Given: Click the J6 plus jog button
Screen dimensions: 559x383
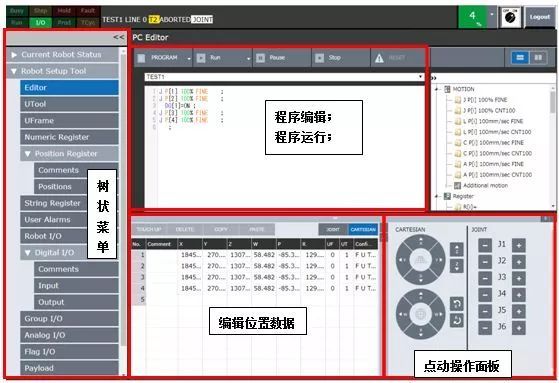Looking at the screenshot, I should pyautogui.click(x=519, y=328).
